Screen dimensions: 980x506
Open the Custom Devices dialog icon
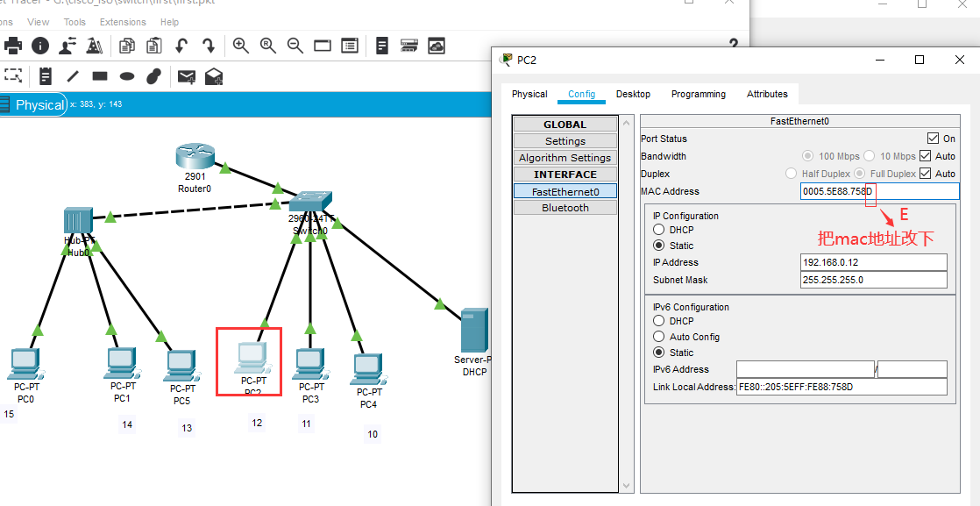coord(350,45)
